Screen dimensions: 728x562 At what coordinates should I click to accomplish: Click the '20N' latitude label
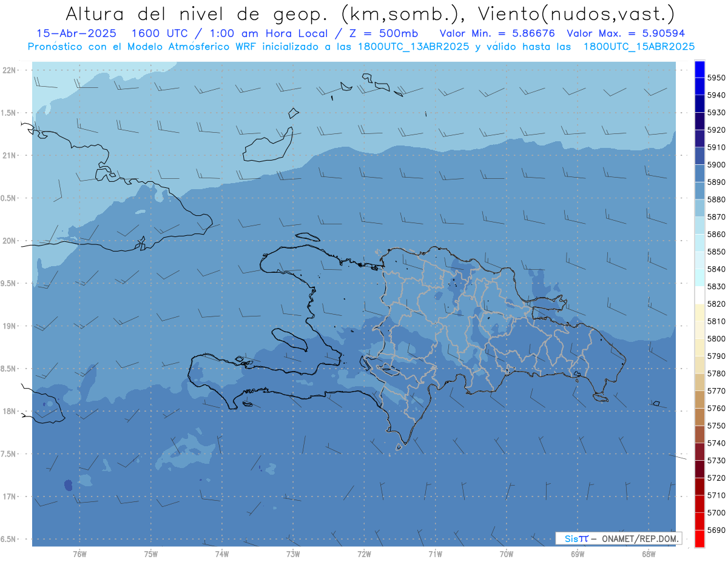(x=8, y=241)
